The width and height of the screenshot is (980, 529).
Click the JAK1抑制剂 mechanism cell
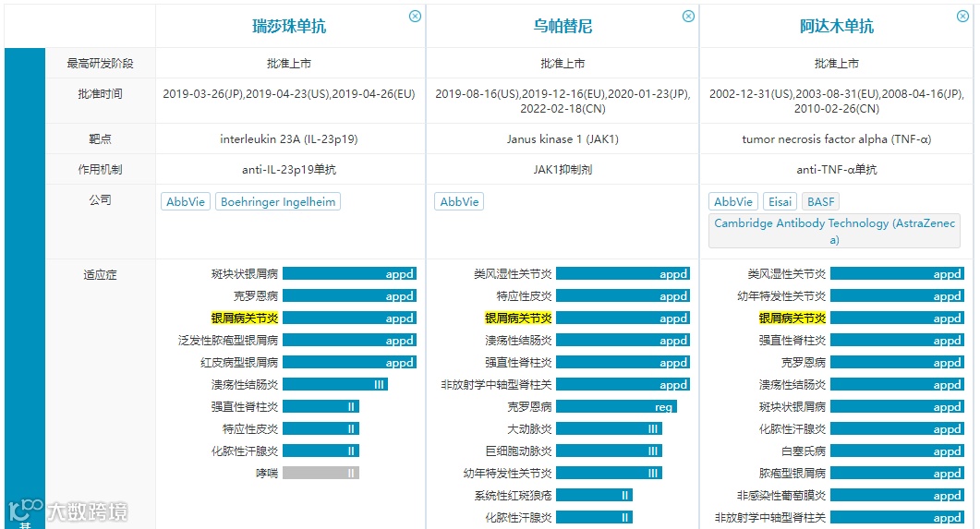pyautogui.click(x=563, y=169)
